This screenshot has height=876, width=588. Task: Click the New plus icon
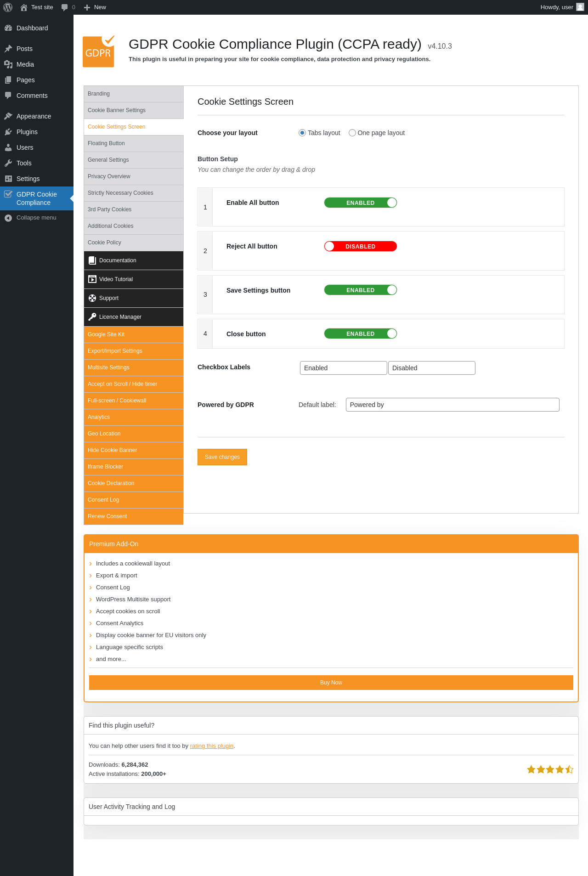coord(87,7)
